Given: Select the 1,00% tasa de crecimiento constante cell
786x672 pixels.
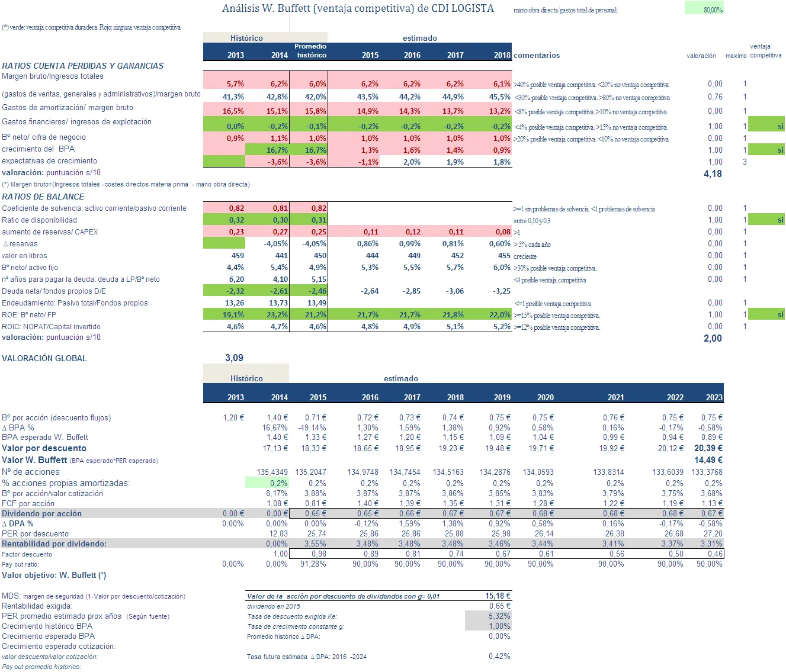Looking at the screenshot, I should pos(488,626).
